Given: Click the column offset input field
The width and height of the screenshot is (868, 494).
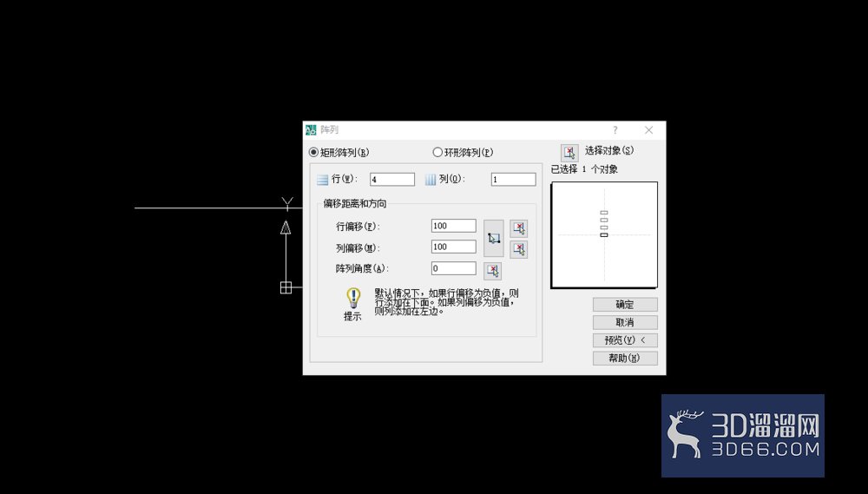Looking at the screenshot, I should (453, 247).
